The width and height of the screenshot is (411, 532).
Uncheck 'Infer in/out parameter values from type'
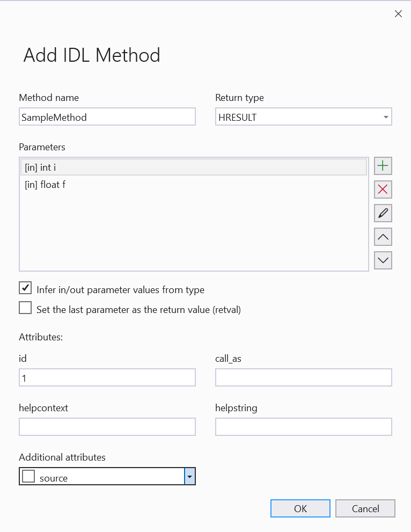pyautogui.click(x=25, y=288)
